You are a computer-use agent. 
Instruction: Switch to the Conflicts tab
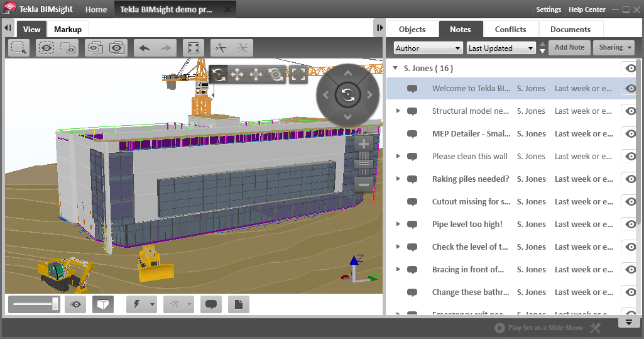[511, 29]
